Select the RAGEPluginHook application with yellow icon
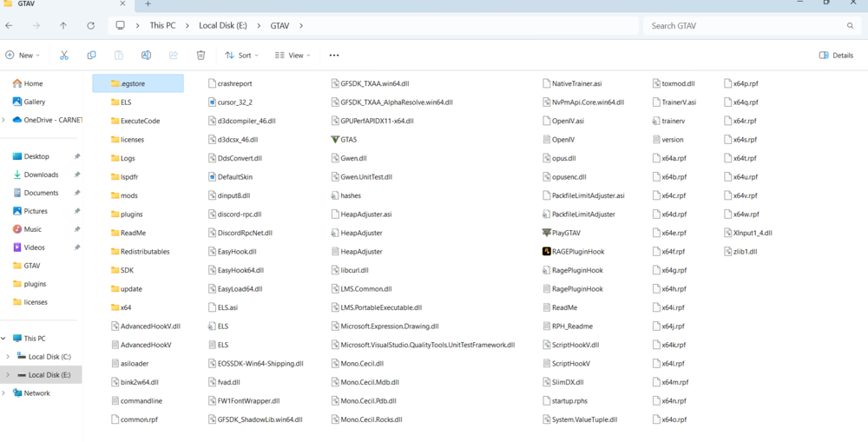 (x=574, y=252)
